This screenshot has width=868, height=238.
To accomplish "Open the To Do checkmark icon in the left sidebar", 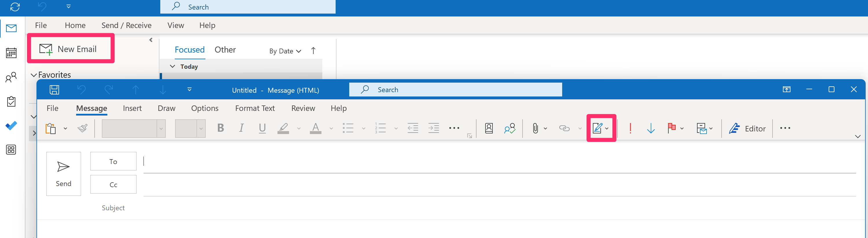I will click(x=11, y=125).
